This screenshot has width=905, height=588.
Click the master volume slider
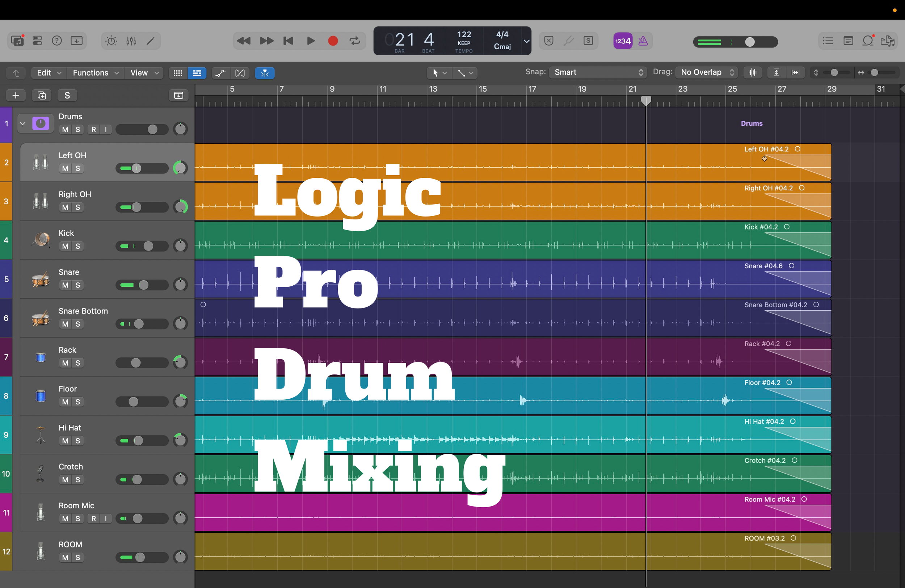736,42
